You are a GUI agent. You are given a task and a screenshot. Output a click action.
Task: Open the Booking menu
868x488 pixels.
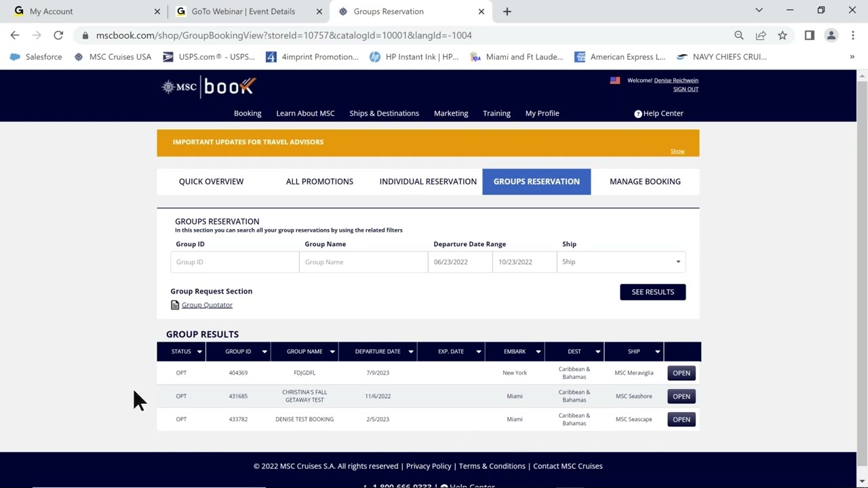248,114
